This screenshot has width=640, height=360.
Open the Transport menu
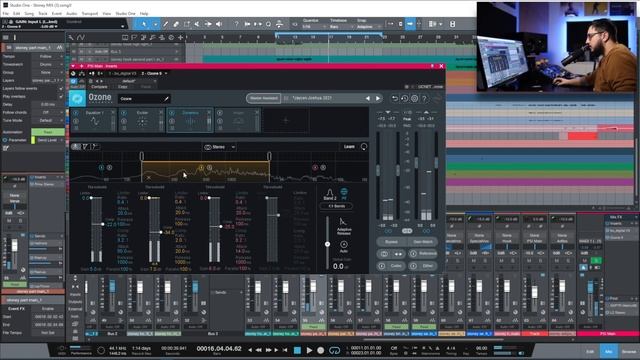click(x=89, y=13)
